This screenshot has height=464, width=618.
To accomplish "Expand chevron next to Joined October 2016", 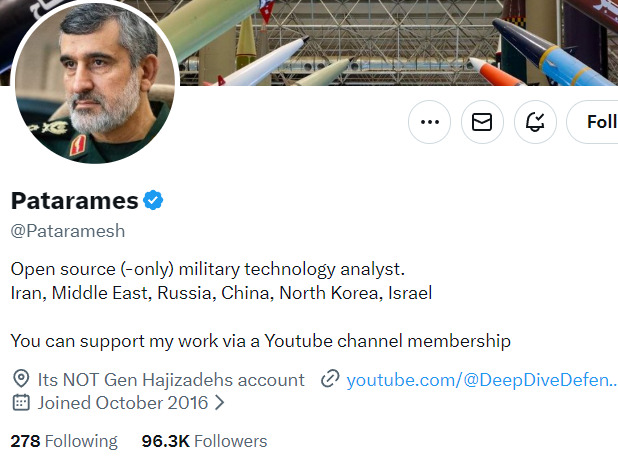I will pyautogui.click(x=219, y=403).
